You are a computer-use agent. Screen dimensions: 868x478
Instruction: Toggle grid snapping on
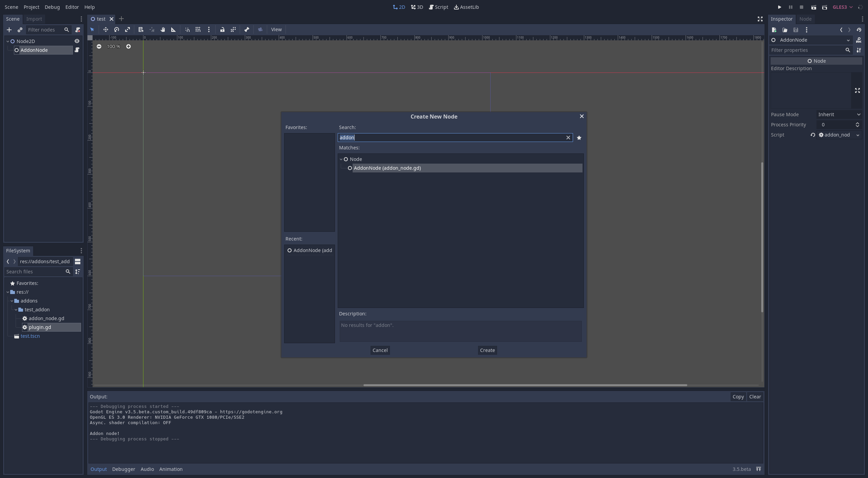(x=198, y=30)
